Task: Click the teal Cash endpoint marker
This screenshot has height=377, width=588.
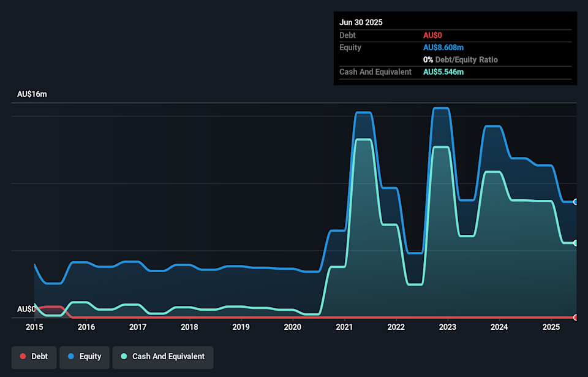Action: [x=576, y=243]
